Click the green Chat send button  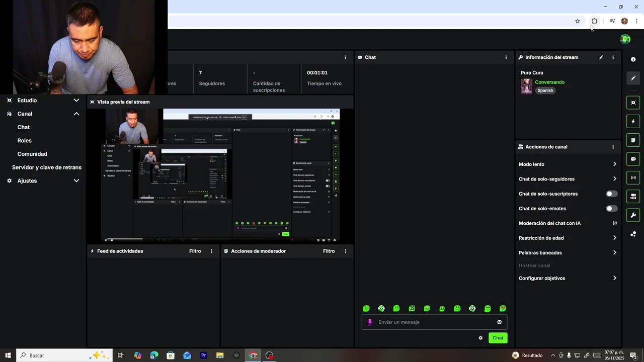coord(498,338)
